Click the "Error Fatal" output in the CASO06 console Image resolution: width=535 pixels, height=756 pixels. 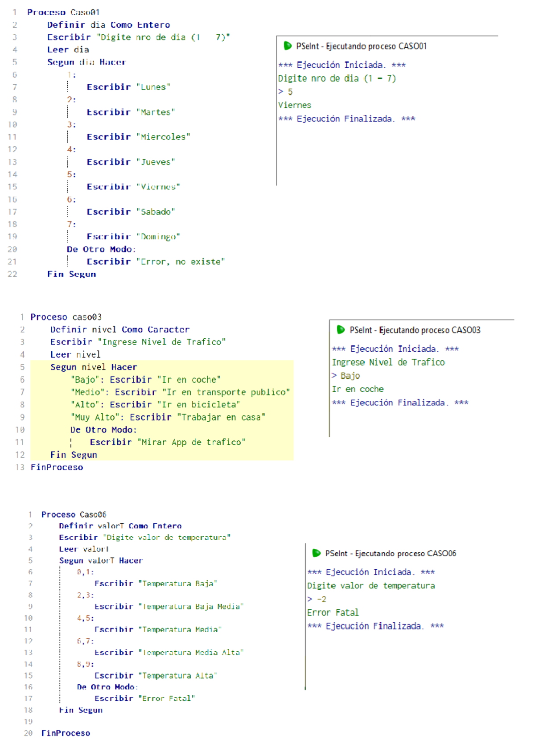(x=333, y=612)
